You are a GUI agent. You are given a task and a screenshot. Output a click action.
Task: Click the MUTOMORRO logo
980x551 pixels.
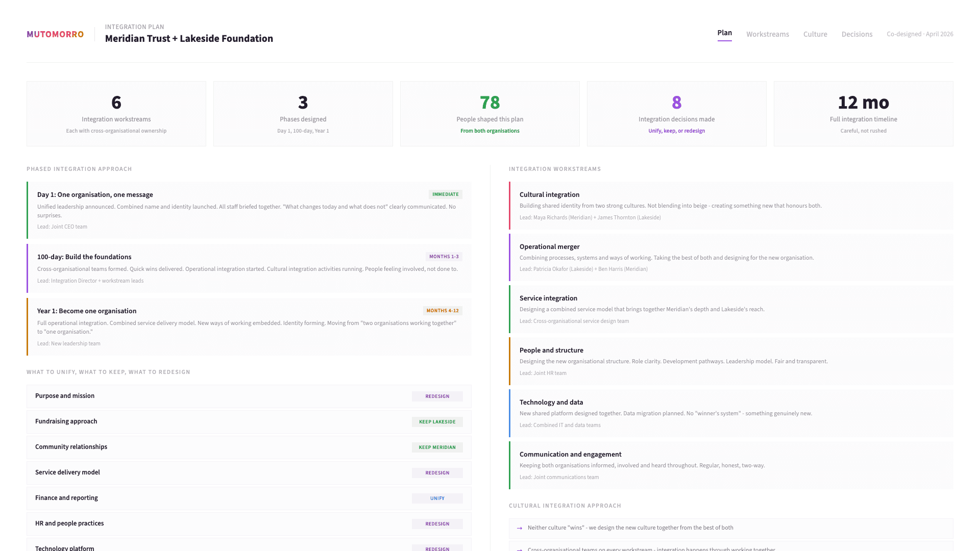55,34
